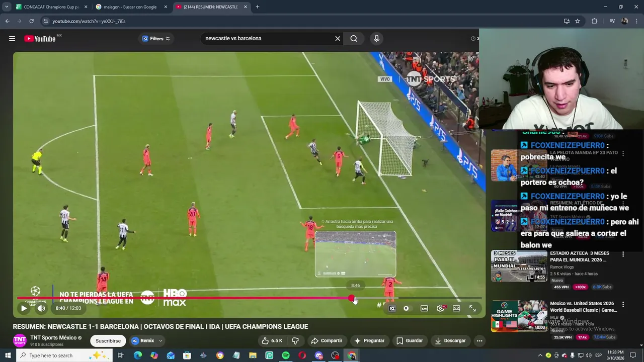The image size is (644, 362).
Task: Dislike the video with thumbs down
Action: coord(295,340)
